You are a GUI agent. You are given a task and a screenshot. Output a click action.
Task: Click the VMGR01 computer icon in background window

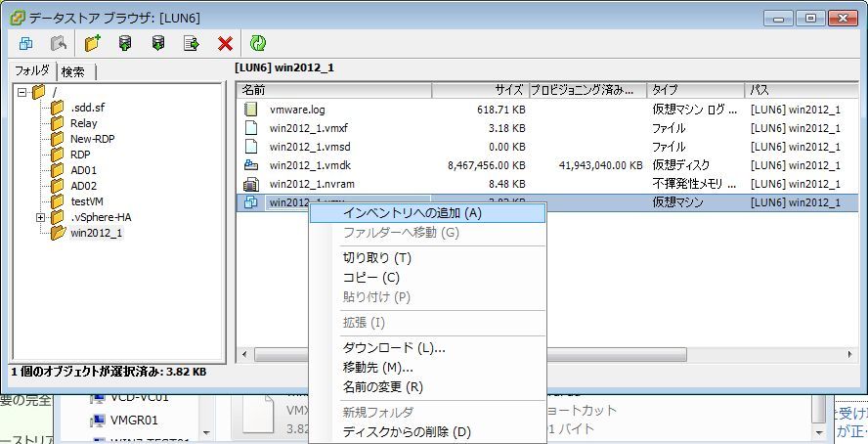tap(98, 421)
